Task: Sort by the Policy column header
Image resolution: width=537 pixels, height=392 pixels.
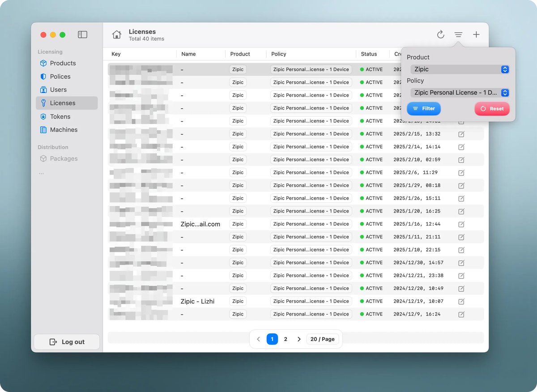Action: coord(279,54)
